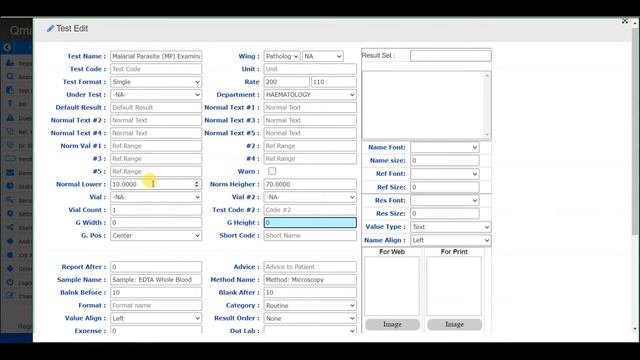
Task: Close the Test Edit dialog with X
Action: [624, 21]
